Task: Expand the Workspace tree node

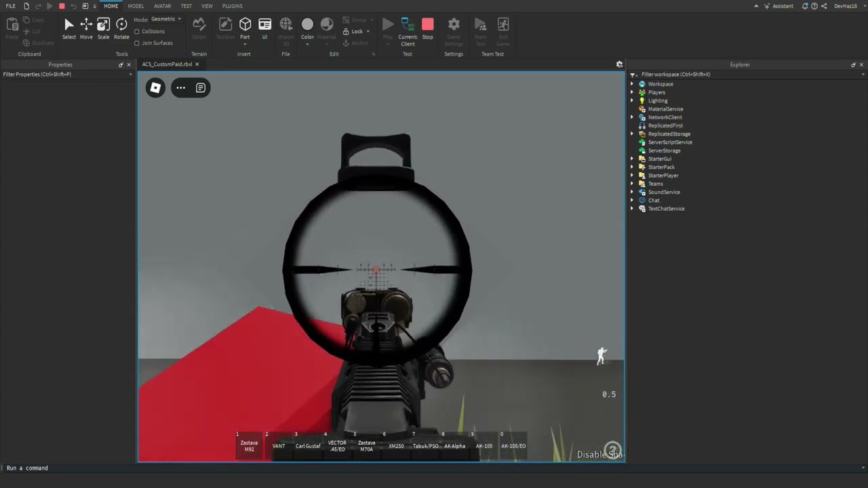Action: click(632, 84)
